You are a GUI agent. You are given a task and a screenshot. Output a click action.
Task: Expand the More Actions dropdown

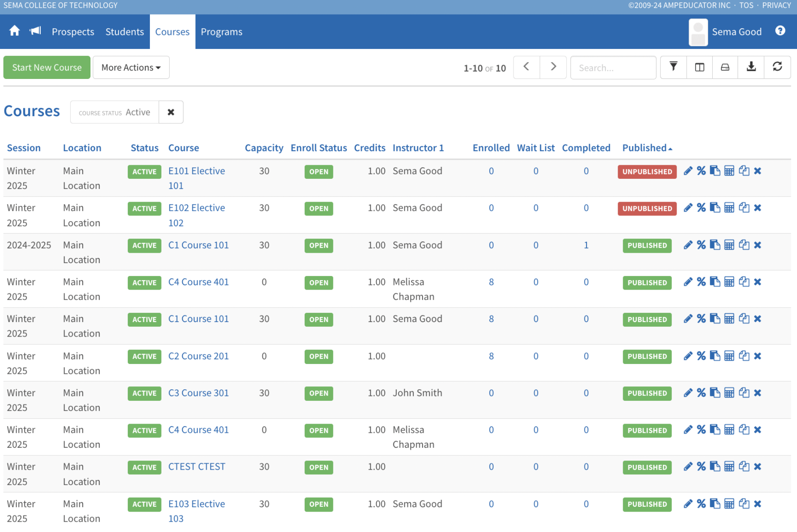[131, 67]
